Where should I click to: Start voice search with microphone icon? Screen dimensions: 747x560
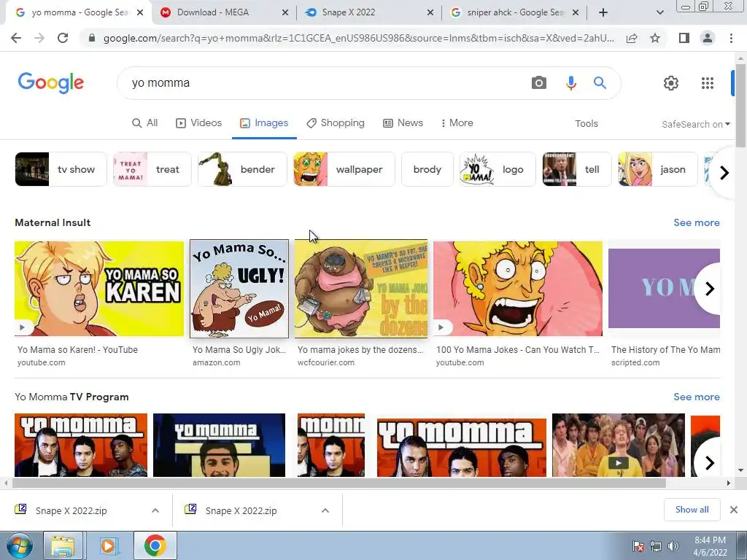point(570,83)
